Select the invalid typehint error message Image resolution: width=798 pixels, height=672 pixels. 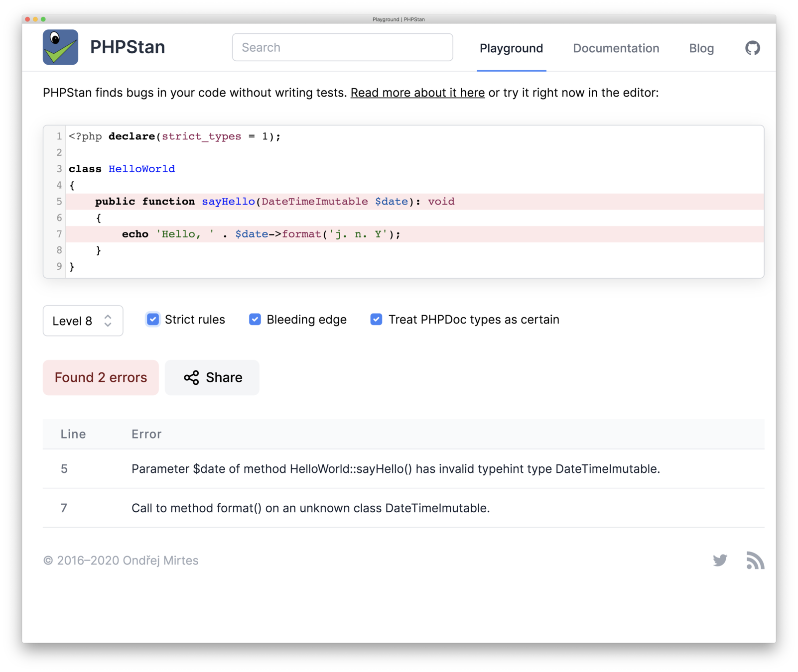[396, 469]
